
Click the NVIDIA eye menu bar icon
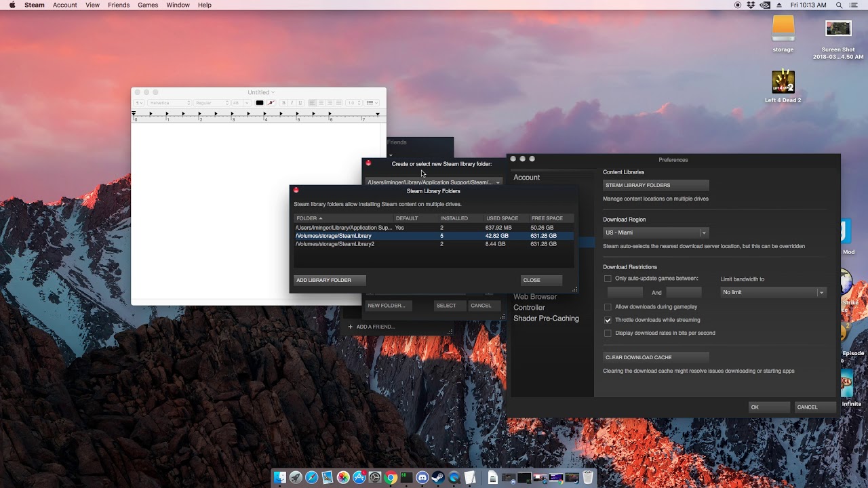765,5
